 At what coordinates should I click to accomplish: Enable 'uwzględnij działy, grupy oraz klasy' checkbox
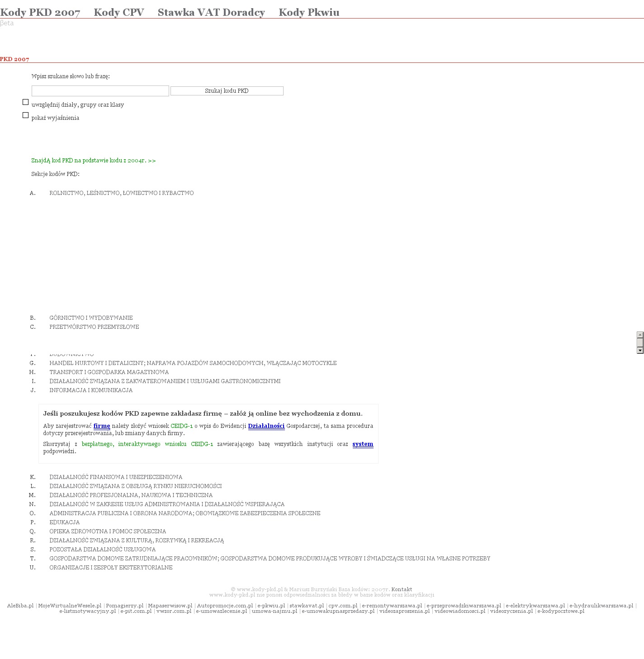click(x=26, y=102)
